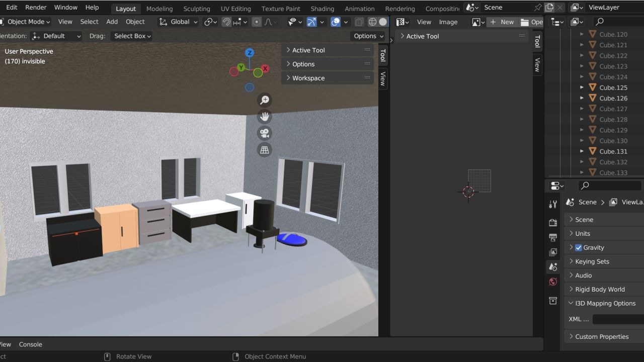Image resolution: width=644 pixels, height=362 pixels.
Task: Select Cube.126 in the outliner
Action: pyautogui.click(x=613, y=99)
